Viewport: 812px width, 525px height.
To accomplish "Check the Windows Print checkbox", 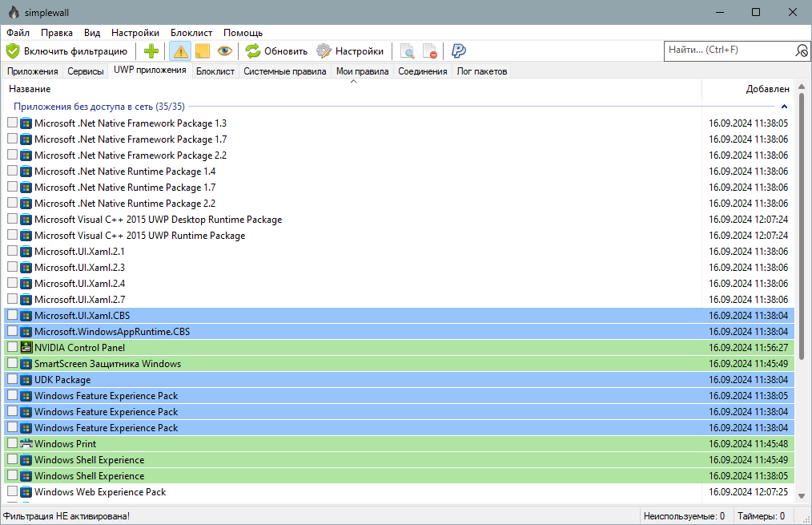I will pos(13,443).
